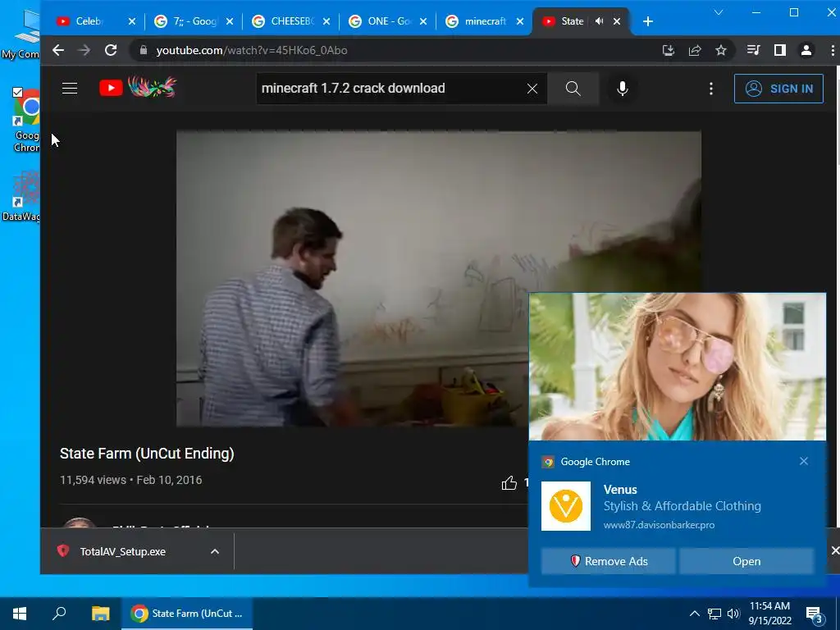
Task: Click Open in the Venus notification
Action: click(746, 561)
